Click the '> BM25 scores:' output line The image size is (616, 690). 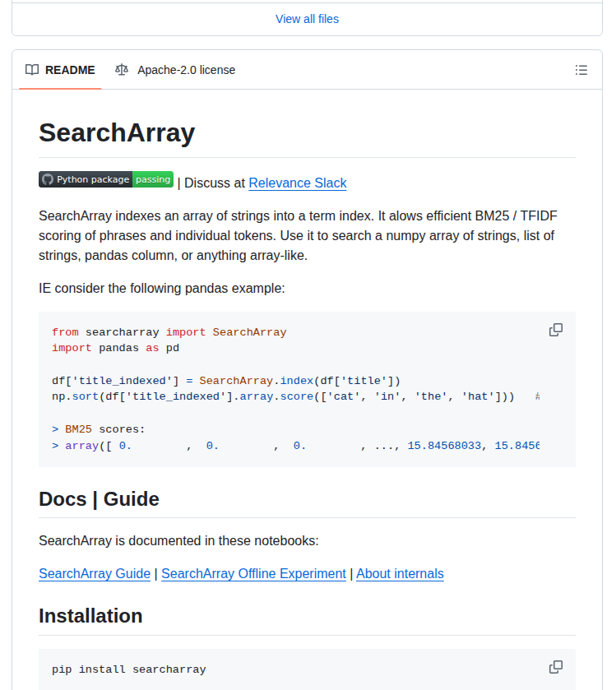coord(99,429)
